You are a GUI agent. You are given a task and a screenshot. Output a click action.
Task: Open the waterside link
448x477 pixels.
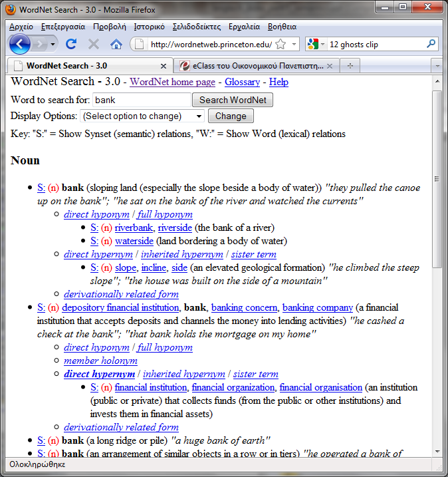(x=134, y=241)
